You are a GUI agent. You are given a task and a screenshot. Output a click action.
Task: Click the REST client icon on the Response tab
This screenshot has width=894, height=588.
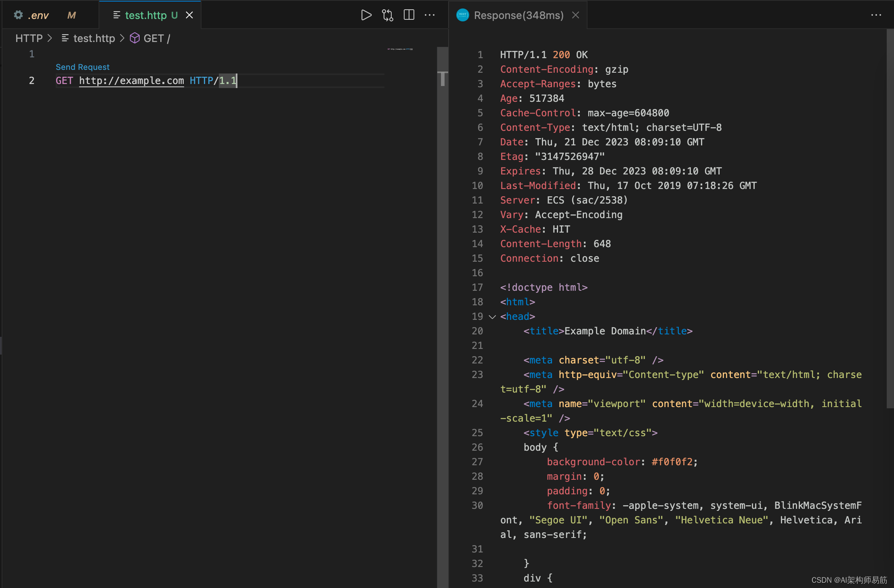click(x=462, y=15)
